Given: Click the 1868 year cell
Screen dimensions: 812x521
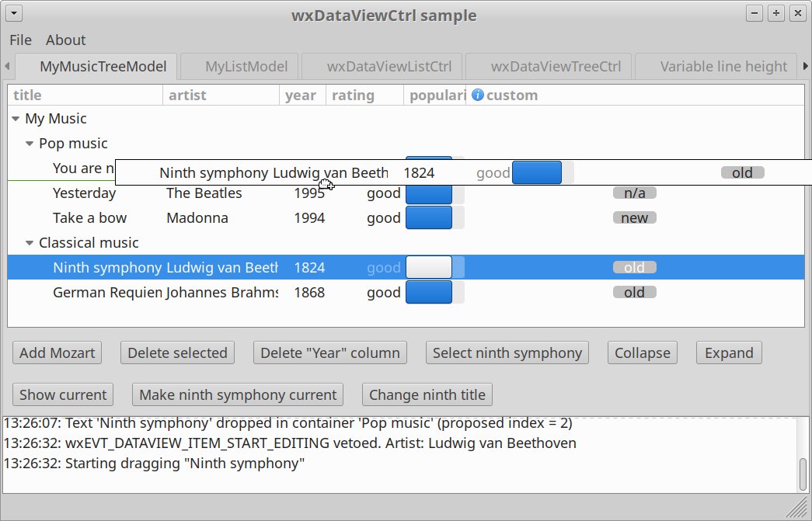Looking at the screenshot, I should [309, 292].
